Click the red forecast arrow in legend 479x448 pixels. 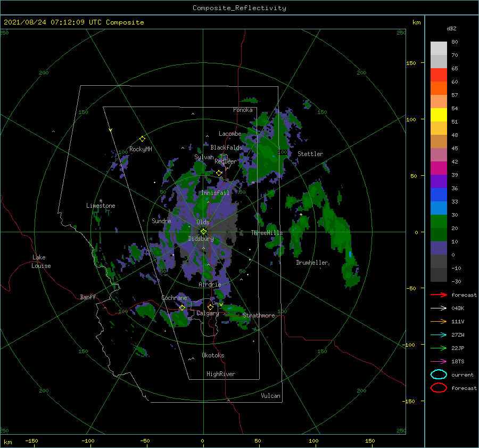coord(439,295)
